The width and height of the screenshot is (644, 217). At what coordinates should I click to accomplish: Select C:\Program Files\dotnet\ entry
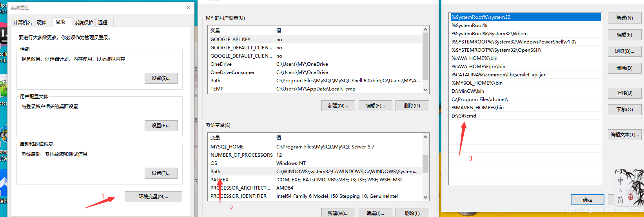click(x=525, y=99)
